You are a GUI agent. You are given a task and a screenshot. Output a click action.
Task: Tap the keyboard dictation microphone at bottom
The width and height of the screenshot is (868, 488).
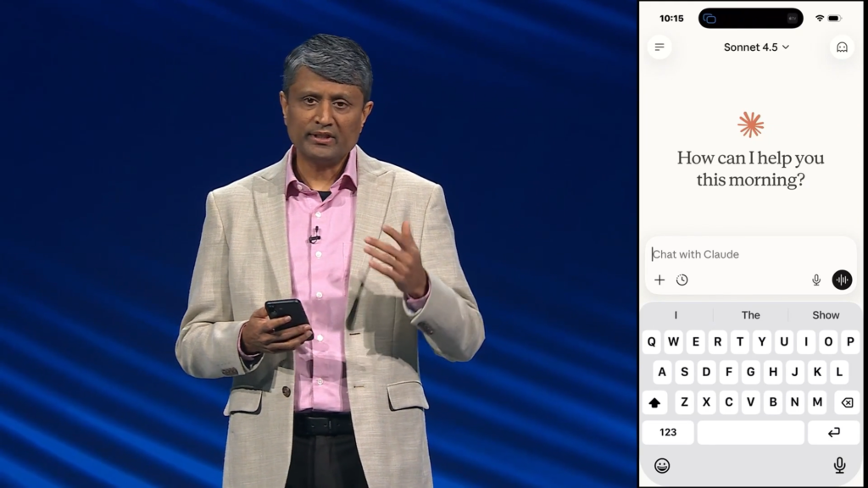coord(839,465)
